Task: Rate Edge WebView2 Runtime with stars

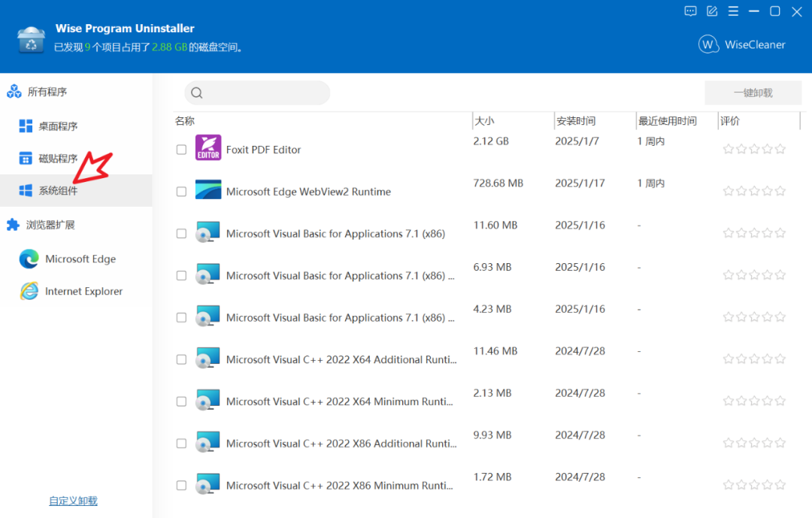Action: (754, 191)
